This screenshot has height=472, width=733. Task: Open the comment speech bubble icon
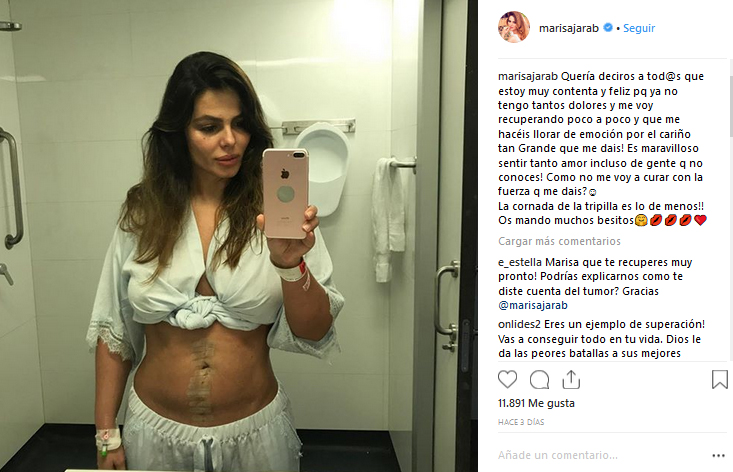pos(539,379)
